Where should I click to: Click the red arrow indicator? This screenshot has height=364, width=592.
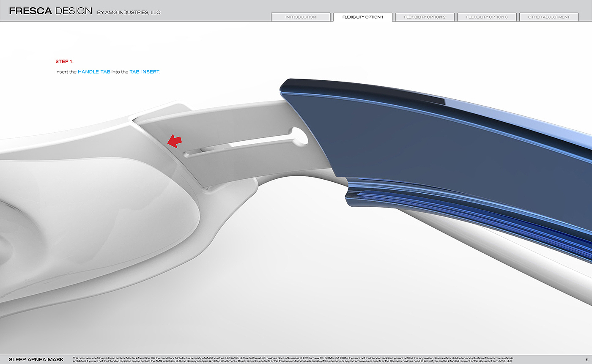pos(174,142)
